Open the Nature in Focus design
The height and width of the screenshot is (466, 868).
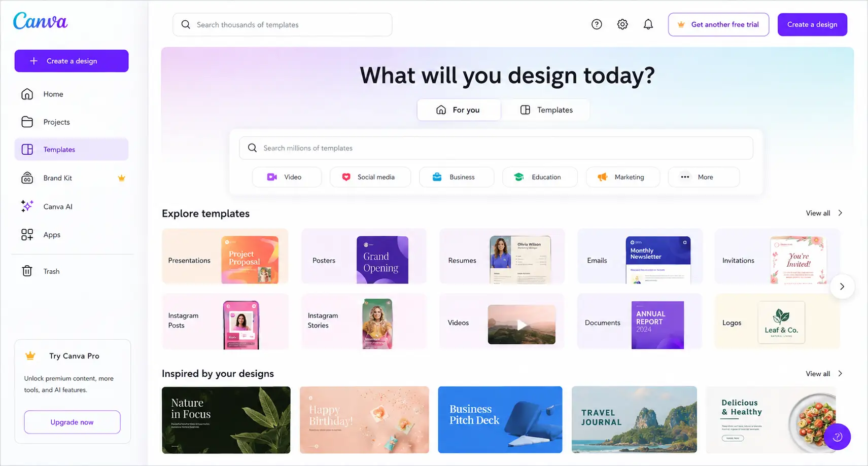[226, 420]
